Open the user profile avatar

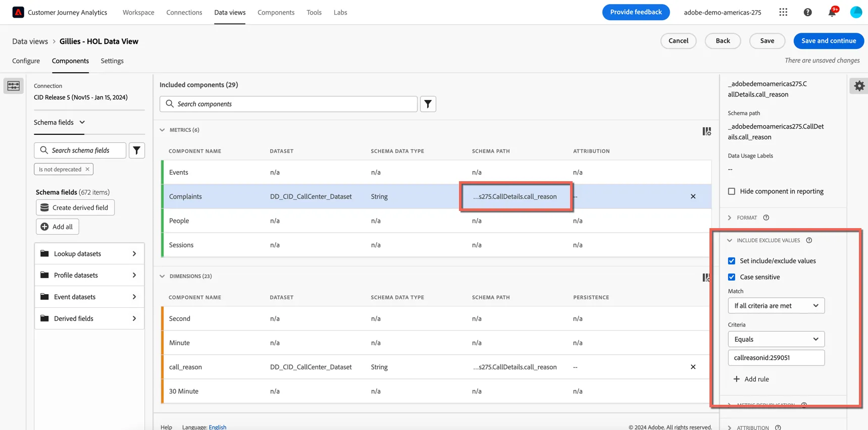(856, 12)
